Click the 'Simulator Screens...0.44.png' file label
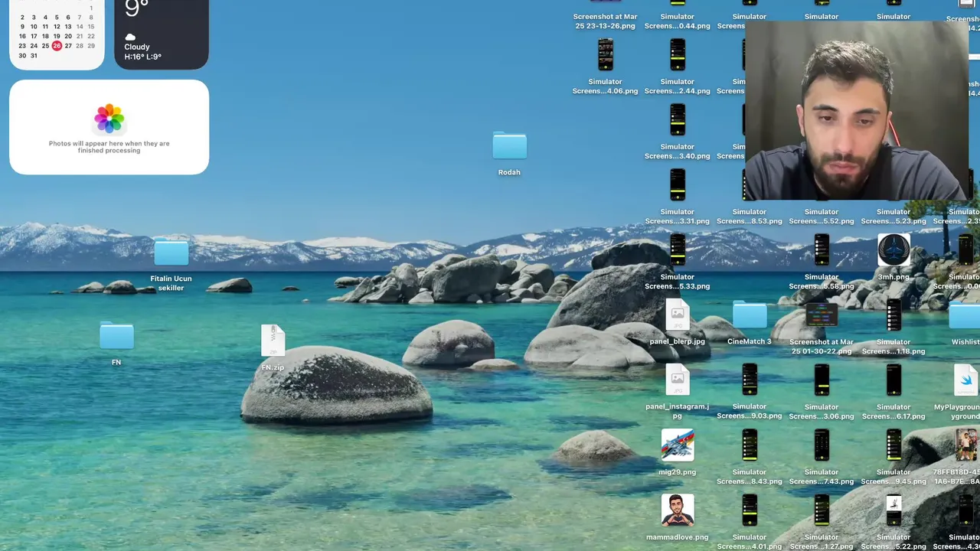 point(678,21)
